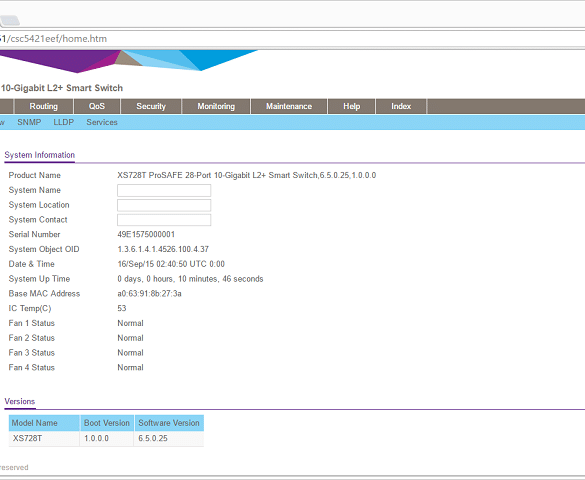Viewport: 585px width, 480px height.
Task: Click boot version cell 1.0.0.0
Action: click(x=107, y=439)
